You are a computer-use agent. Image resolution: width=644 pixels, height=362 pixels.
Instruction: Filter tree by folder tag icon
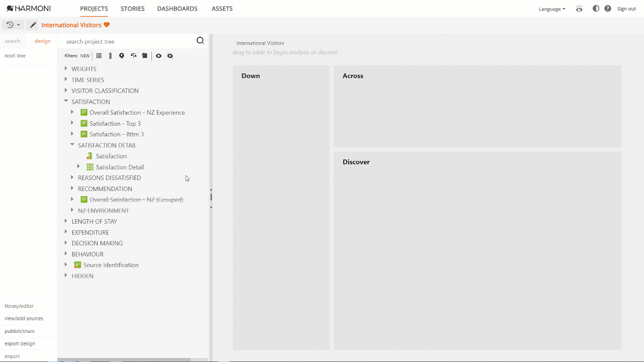(x=144, y=56)
